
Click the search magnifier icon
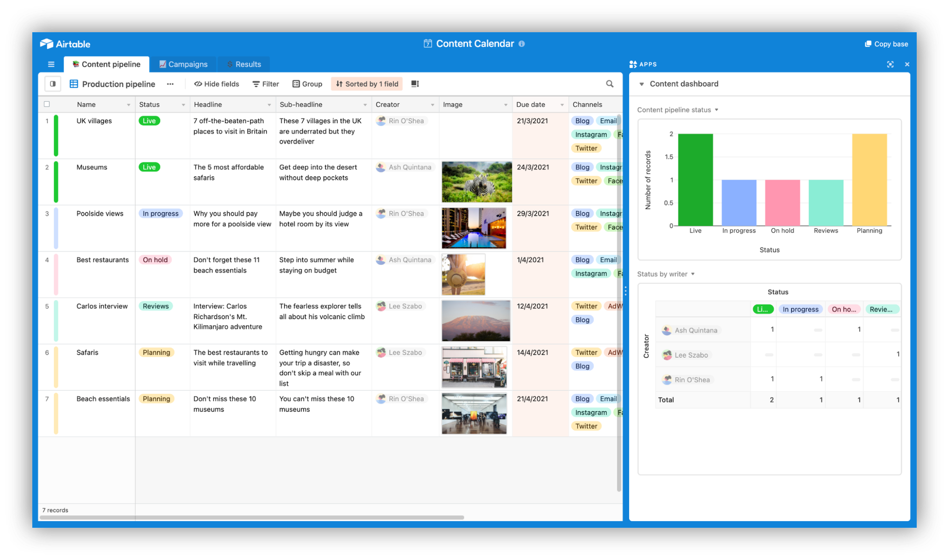[x=610, y=84]
